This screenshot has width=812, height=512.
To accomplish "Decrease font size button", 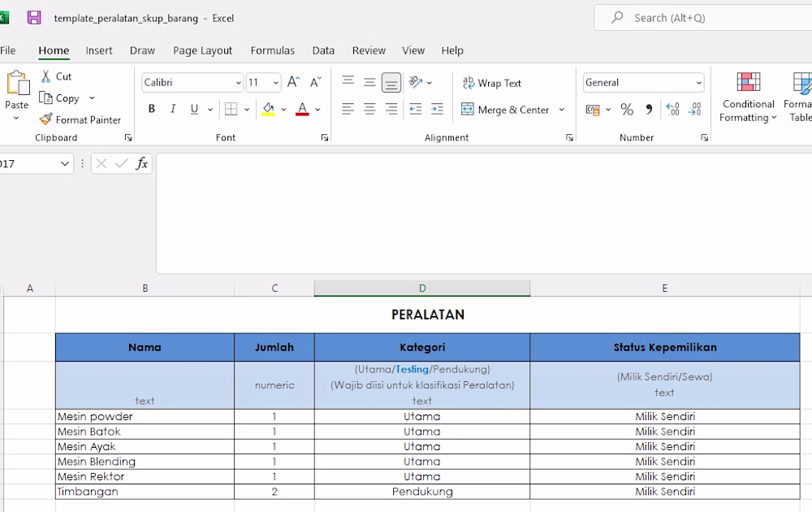I will (x=315, y=82).
